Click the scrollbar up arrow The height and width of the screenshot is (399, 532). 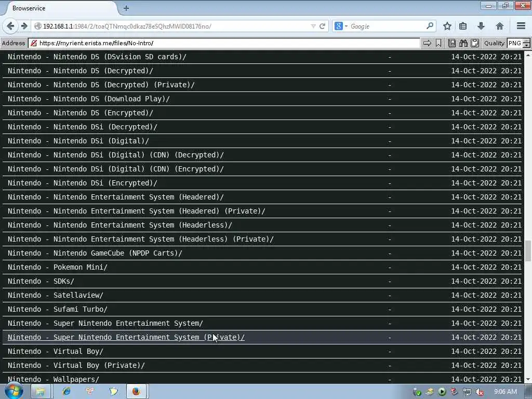(x=528, y=54)
